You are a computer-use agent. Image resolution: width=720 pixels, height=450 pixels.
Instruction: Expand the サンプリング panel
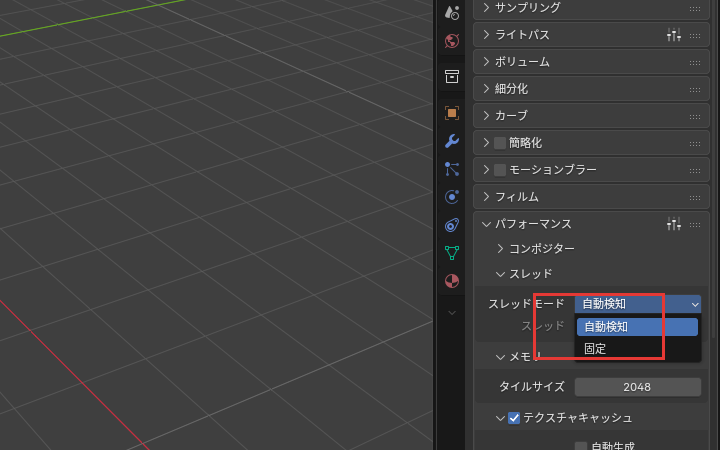[x=486, y=7]
